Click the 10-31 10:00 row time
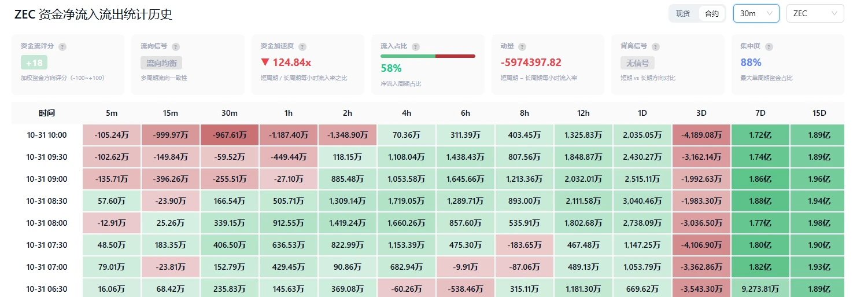This screenshot has height=297, width=868. (x=47, y=135)
